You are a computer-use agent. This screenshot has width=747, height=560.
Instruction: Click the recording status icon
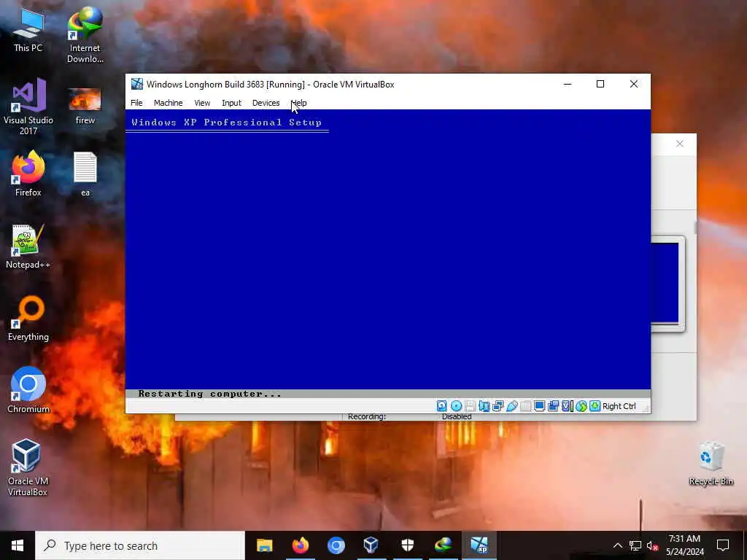[x=553, y=405]
